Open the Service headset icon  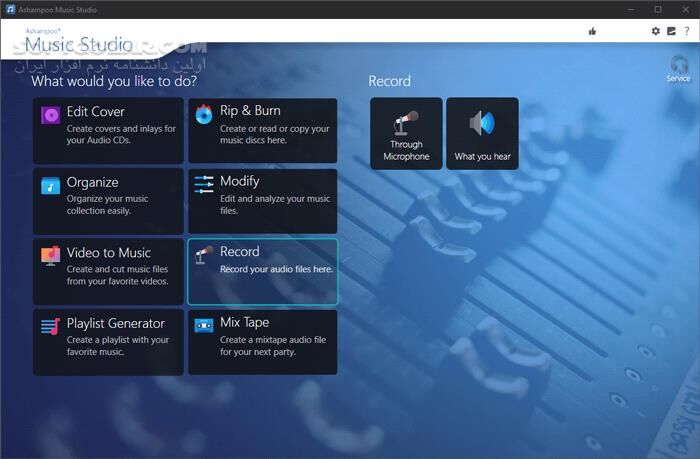point(678,66)
